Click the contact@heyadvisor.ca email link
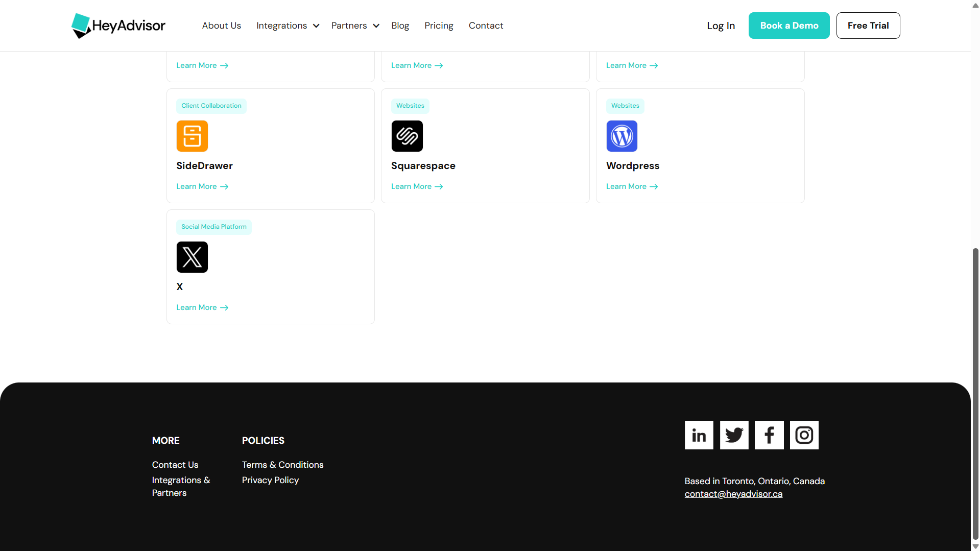 [x=733, y=494]
